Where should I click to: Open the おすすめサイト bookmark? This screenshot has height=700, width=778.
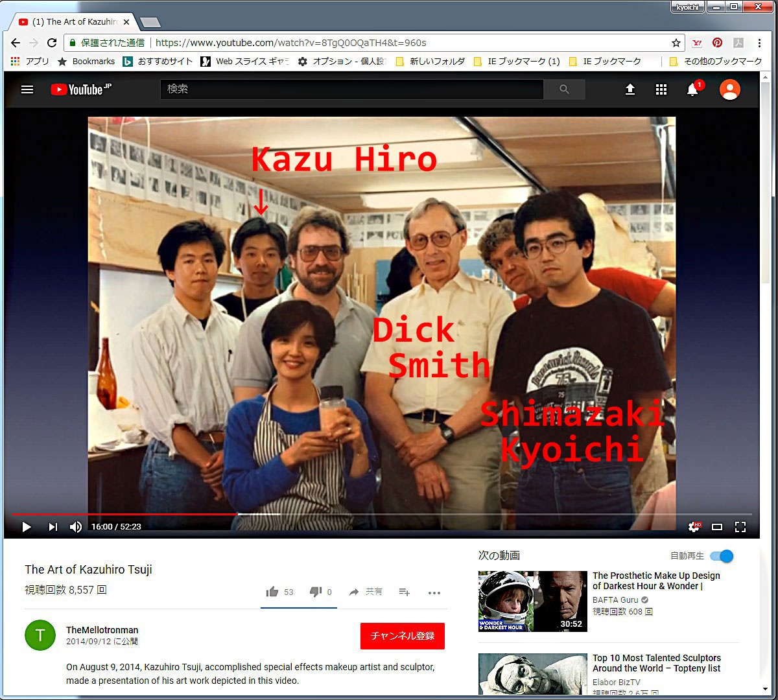[x=158, y=62]
